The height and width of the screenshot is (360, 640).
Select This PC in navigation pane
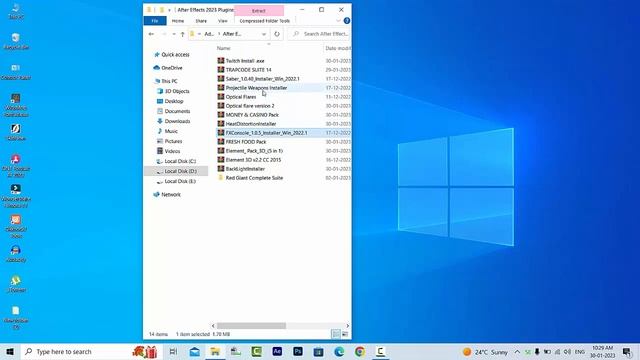[x=169, y=81]
